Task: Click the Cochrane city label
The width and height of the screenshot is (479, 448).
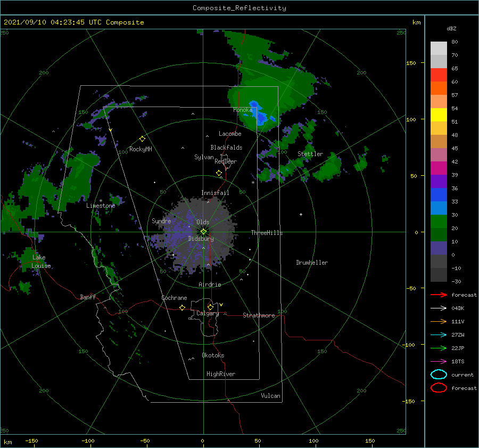Action: pos(174,298)
